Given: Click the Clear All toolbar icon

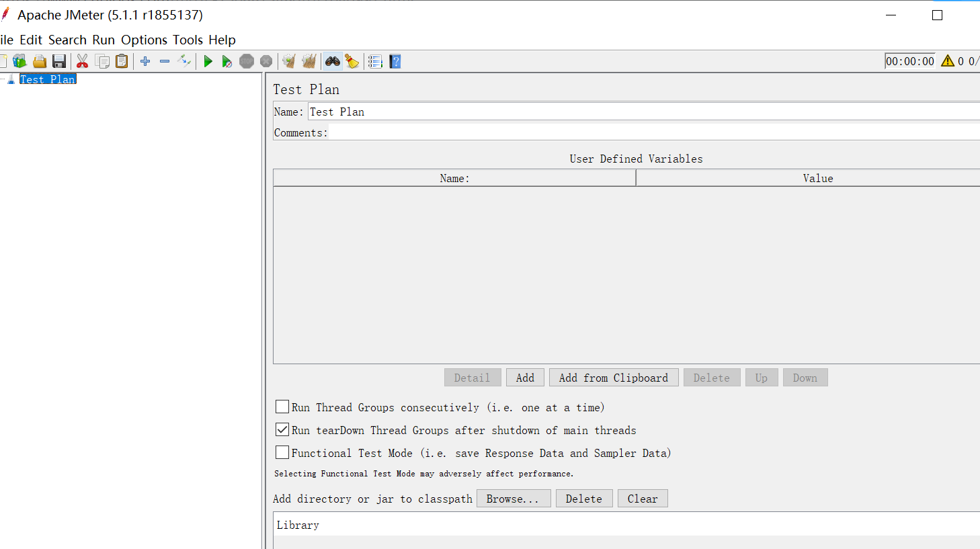Looking at the screenshot, I should pyautogui.click(x=309, y=61).
